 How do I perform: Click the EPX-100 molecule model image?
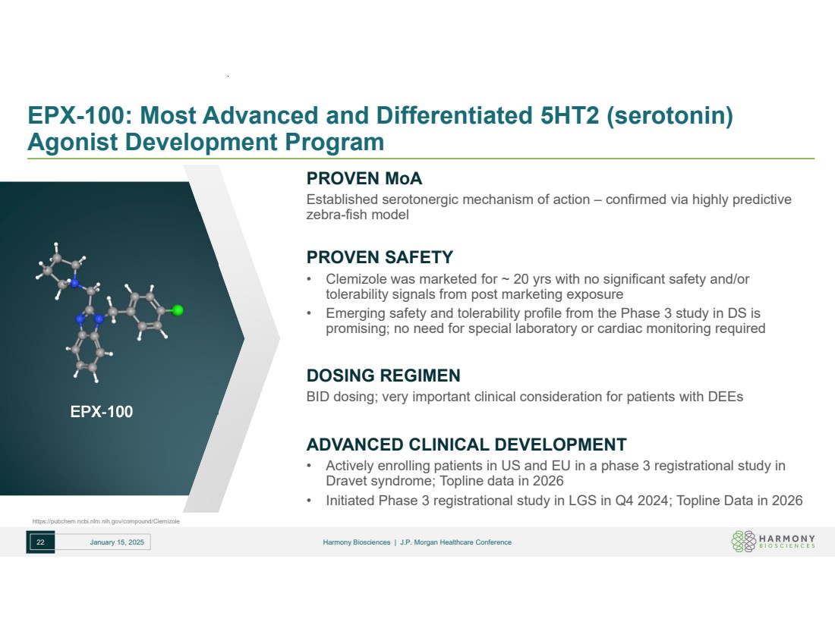(110, 313)
